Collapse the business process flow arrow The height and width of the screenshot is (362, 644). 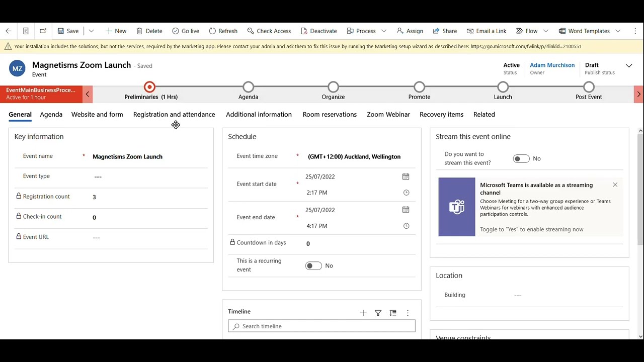tap(88, 94)
